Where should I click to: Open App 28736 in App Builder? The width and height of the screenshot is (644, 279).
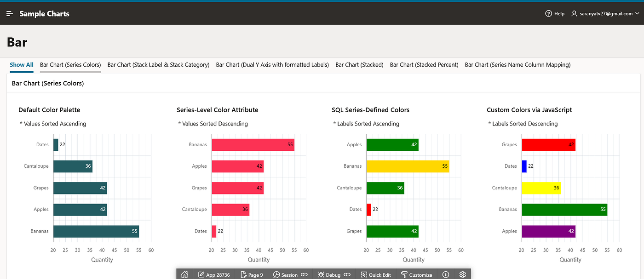214,274
